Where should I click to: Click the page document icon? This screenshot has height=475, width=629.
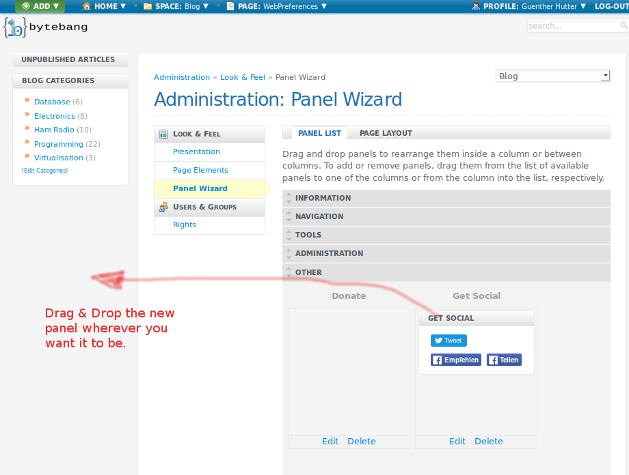(230, 6)
